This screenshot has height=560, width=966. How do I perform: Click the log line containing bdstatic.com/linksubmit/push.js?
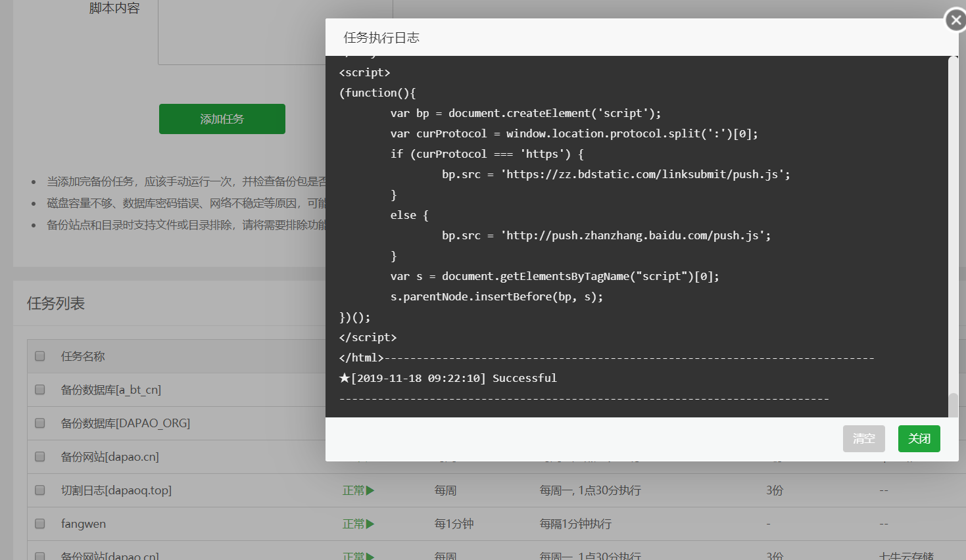coord(616,174)
